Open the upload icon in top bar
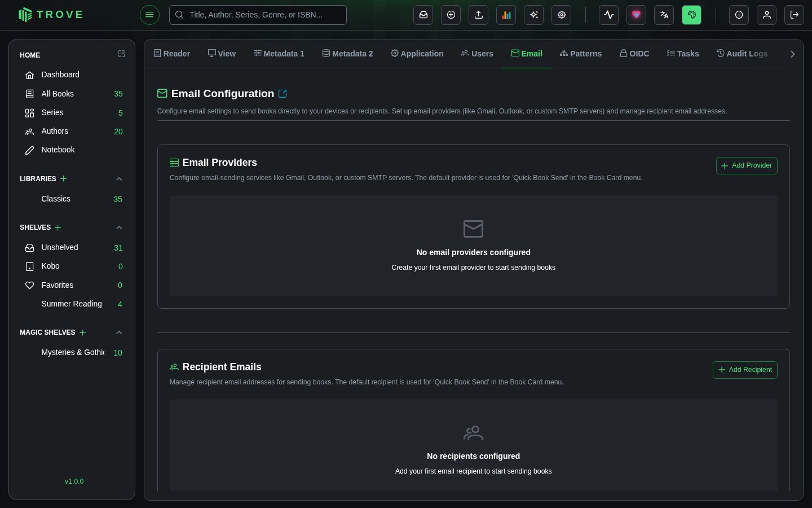This screenshot has width=812, height=508. (479, 15)
